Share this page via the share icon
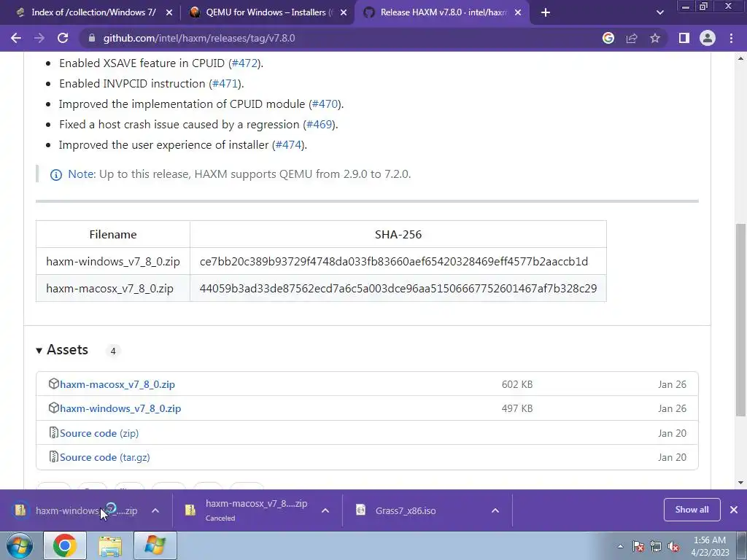Viewport: 747px width, 560px height. coord(632,38)
